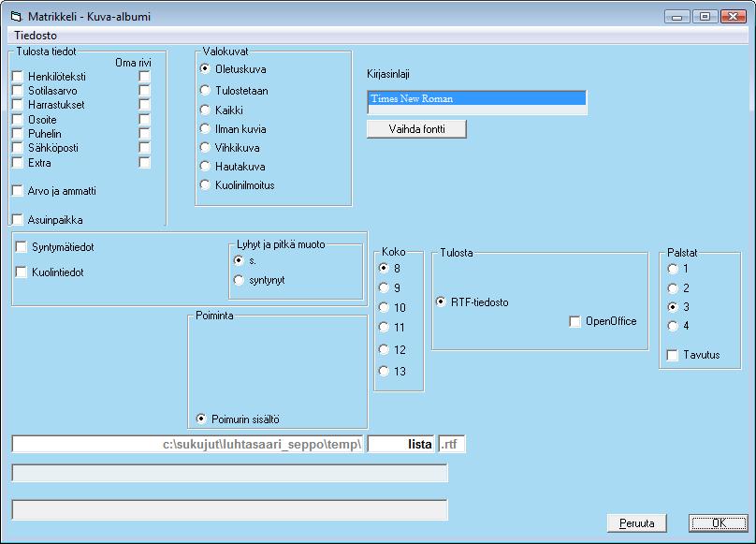Set Palstat columns to 1
Viewport: 756px width, 544px height.
pyautogui.click(x=673, y=269)
